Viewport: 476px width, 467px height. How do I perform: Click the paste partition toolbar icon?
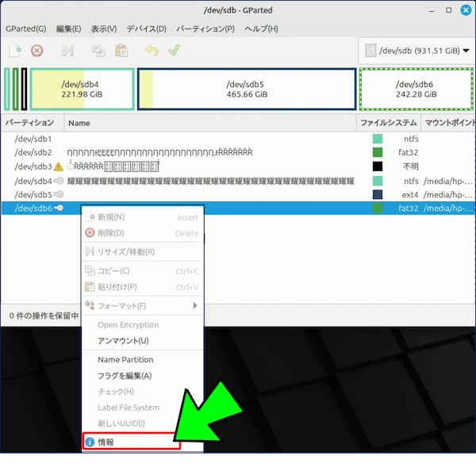(x=121, y=50)
